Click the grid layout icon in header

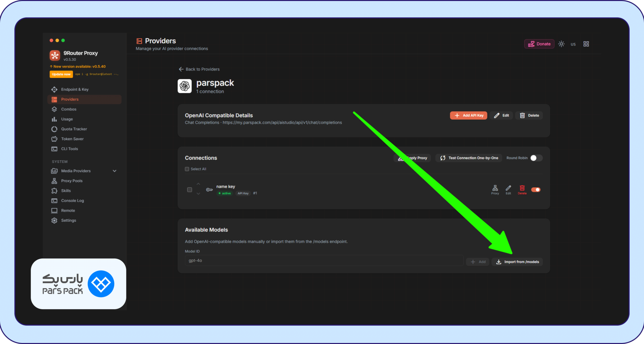click(x=586, y=44)
